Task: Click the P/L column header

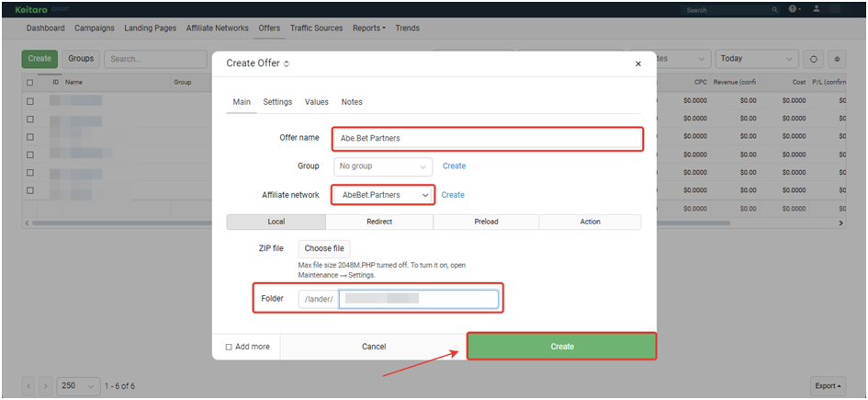Action: pyautogui.click(x=829, y=83)
